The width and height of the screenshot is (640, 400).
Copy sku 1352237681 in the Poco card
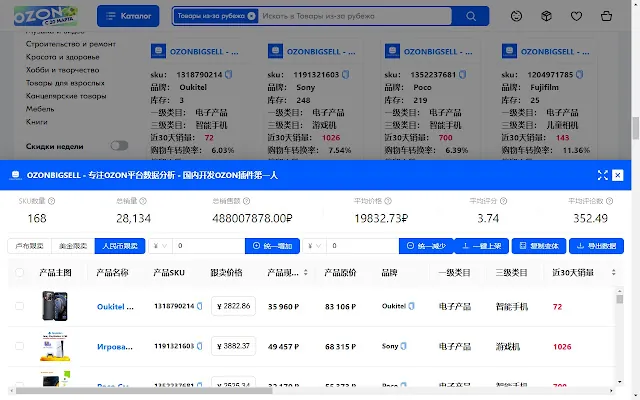[x=462, y=74]
